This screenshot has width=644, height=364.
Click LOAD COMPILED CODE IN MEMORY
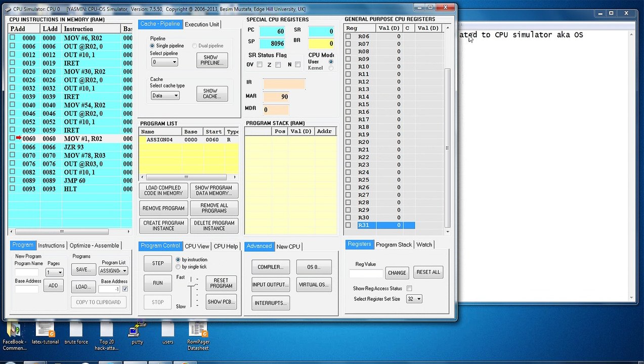pyautogui.click(x=163, y=191)
